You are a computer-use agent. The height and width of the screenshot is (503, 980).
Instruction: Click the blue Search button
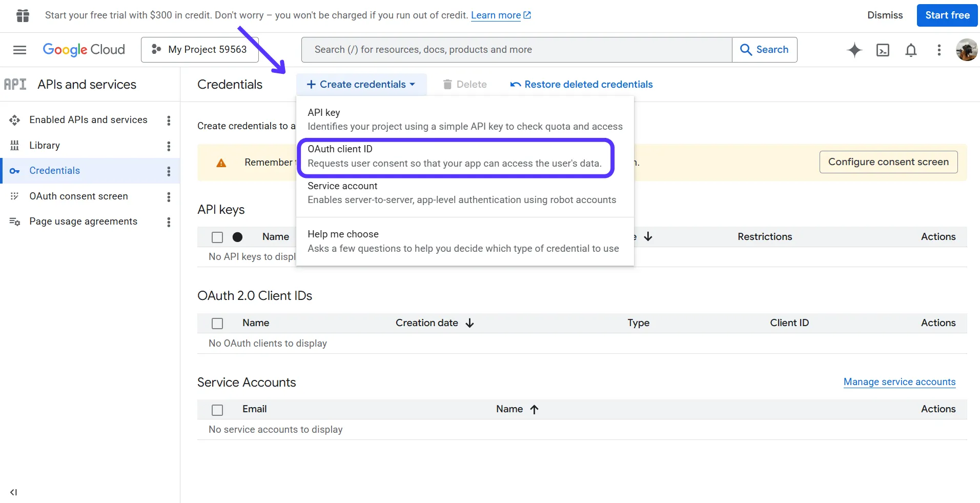(764, 50)
